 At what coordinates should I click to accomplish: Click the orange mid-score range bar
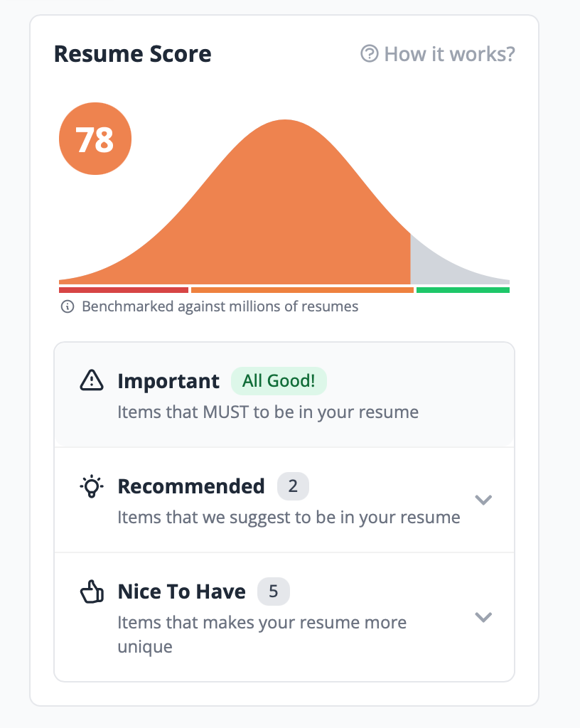(302, 290)
